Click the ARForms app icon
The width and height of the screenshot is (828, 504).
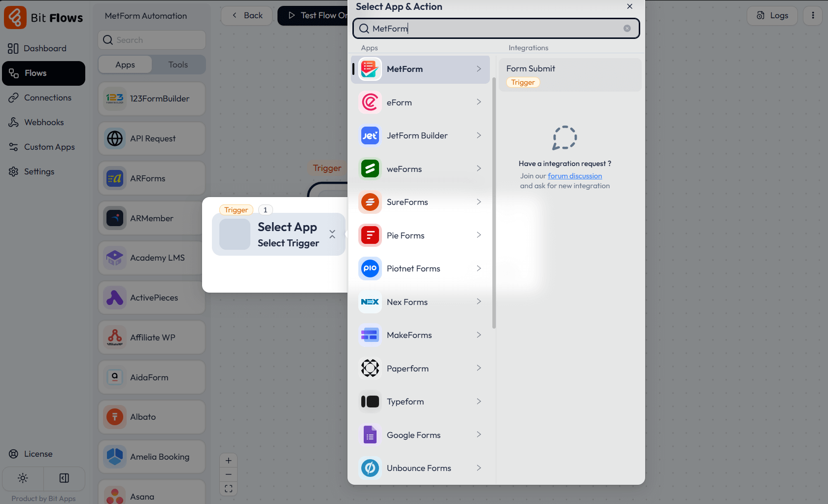[x=115, y=178]
